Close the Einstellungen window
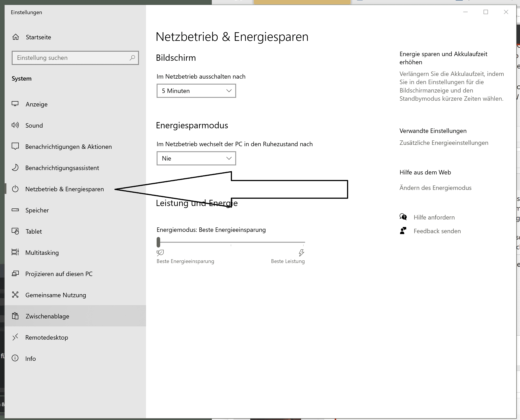Image resolution: width=520 pixels, height=420 pixels. 506,12
